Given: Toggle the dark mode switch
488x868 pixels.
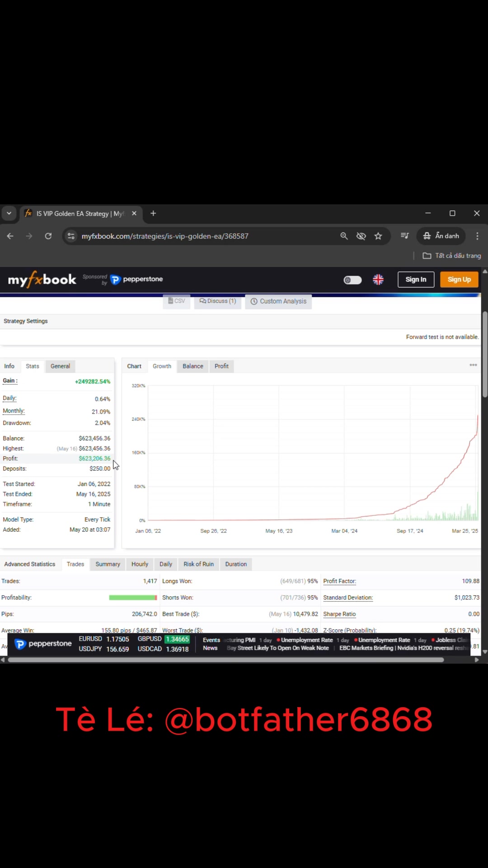Looking at the screenshot, I should (x=352, y=280).
